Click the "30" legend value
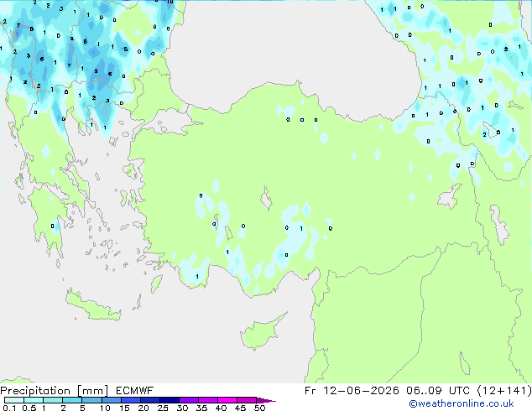Viewport: 532px width, 411px height. [x=182, y=408]
